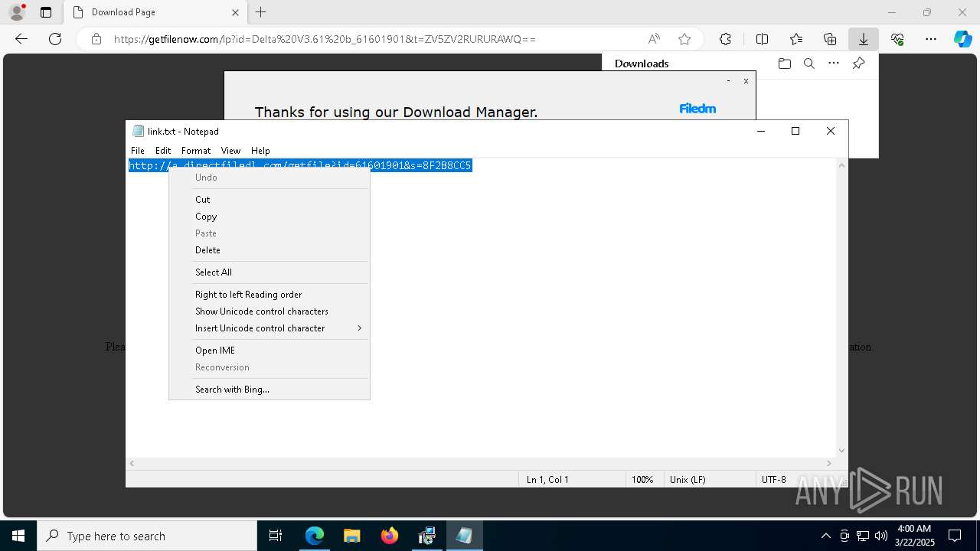Click Notepad vertical scrollbar up arrow
980x551 pixels.
click(x=842, y=165)
